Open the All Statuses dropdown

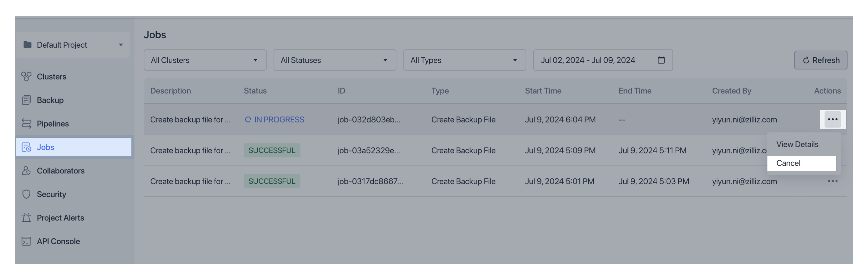click(x=335, y=60)
